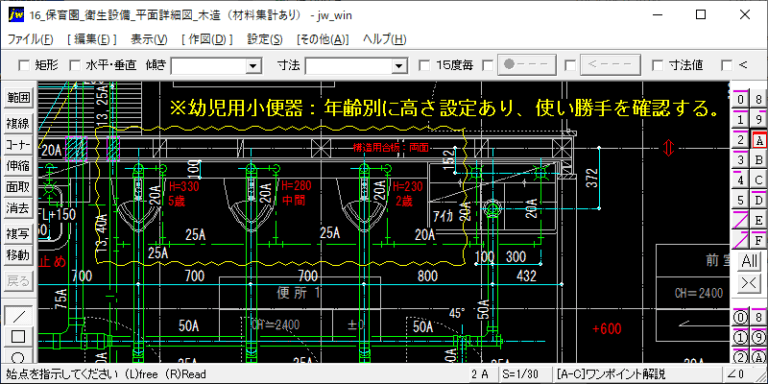This screenshot has height=384, width=768.
Task: Show hidden layer button beside E
Action: [741, 220]
